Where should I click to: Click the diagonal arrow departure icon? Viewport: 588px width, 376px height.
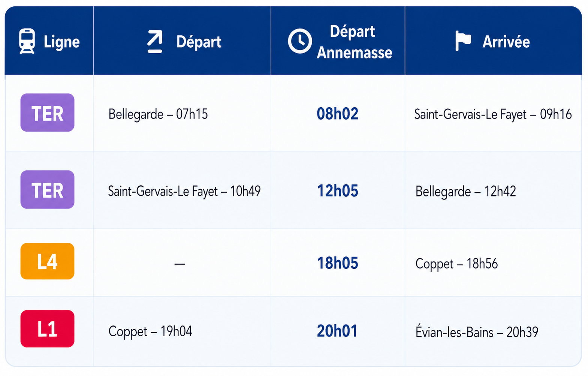[x=155, y=41]
